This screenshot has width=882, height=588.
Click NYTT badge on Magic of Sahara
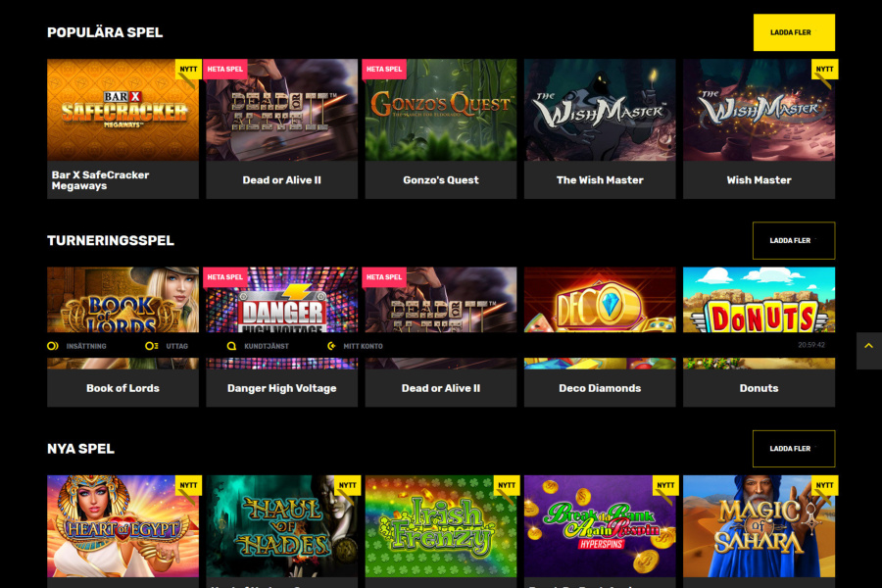(x=824, y=485)
